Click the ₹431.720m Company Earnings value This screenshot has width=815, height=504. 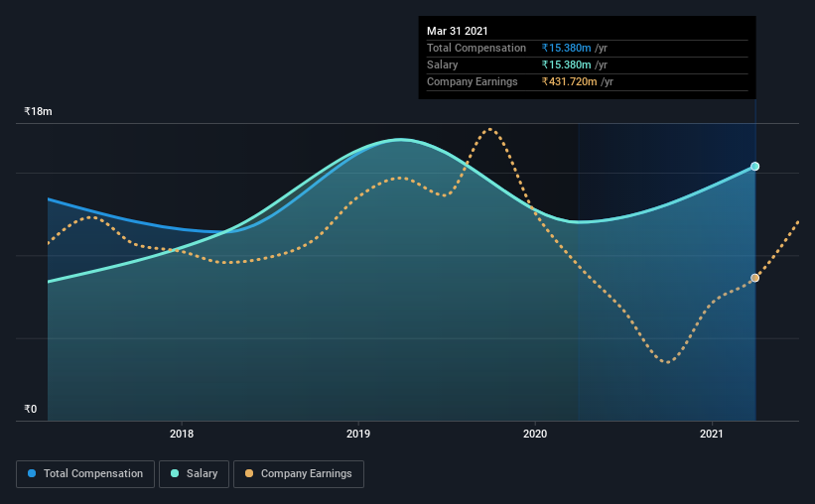[x=569, y=81]
